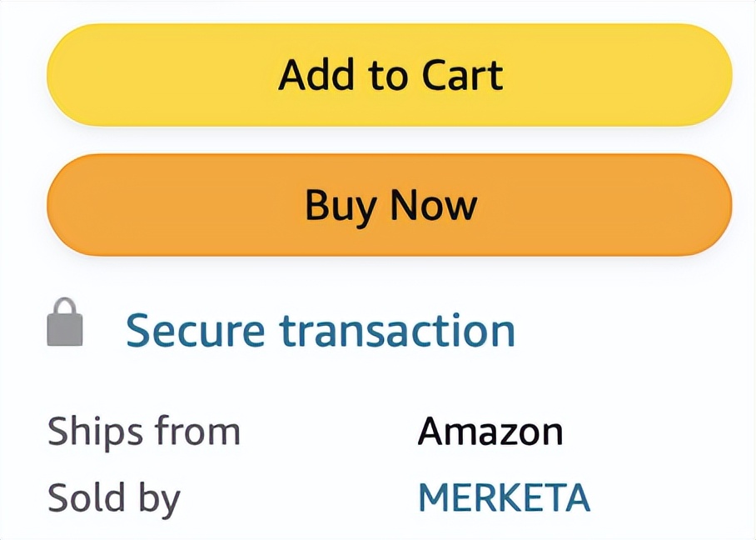Click the yellow Add to Cart button

[389, 75]
